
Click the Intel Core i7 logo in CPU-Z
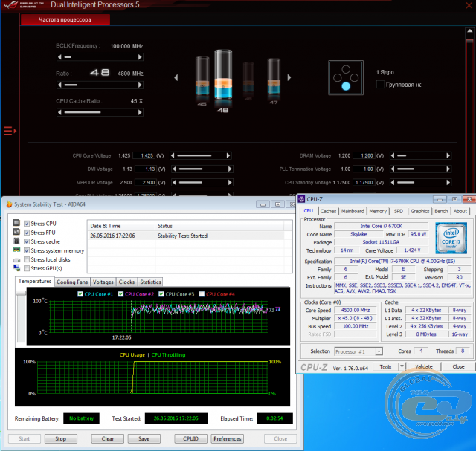point(451,238)
